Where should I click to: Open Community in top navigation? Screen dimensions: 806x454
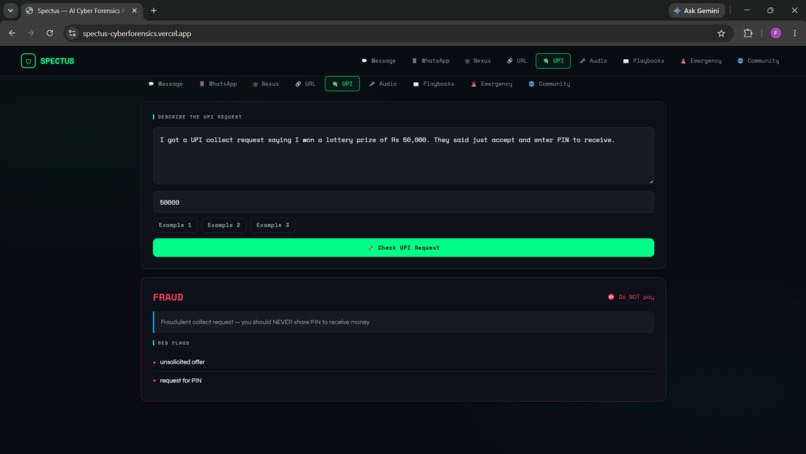tap(758, 61)
